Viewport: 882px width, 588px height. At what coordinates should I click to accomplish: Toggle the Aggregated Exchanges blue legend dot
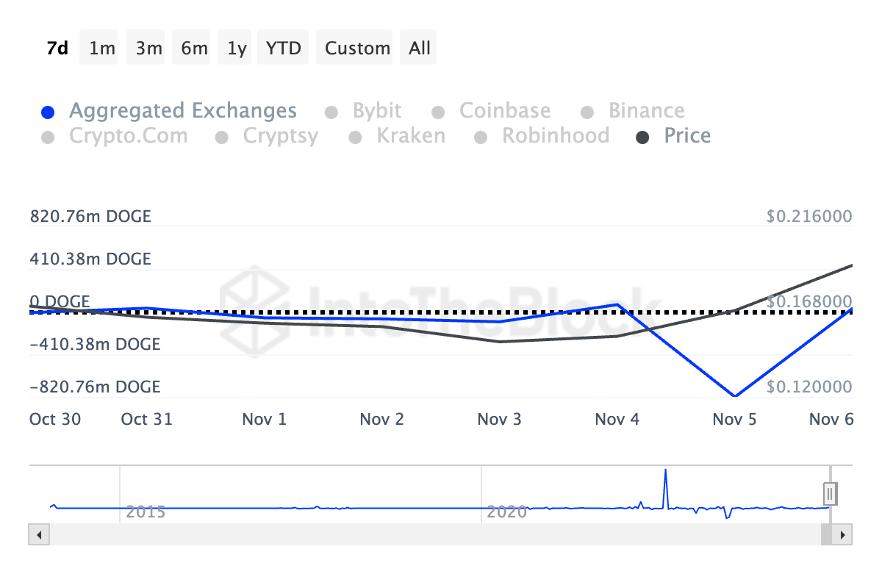[x=48, y=112]
